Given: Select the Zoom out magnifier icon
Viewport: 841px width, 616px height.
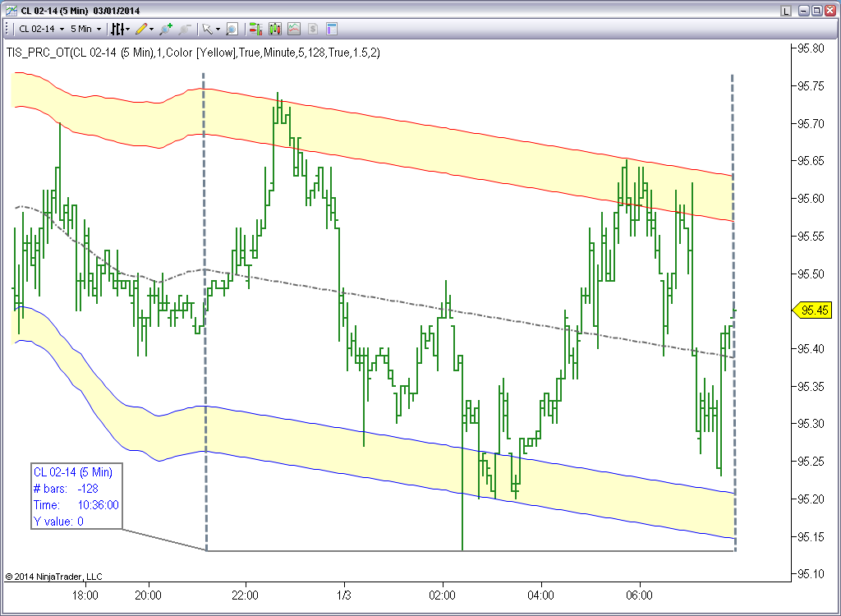Looking at the screenshot, I should 183,29.
